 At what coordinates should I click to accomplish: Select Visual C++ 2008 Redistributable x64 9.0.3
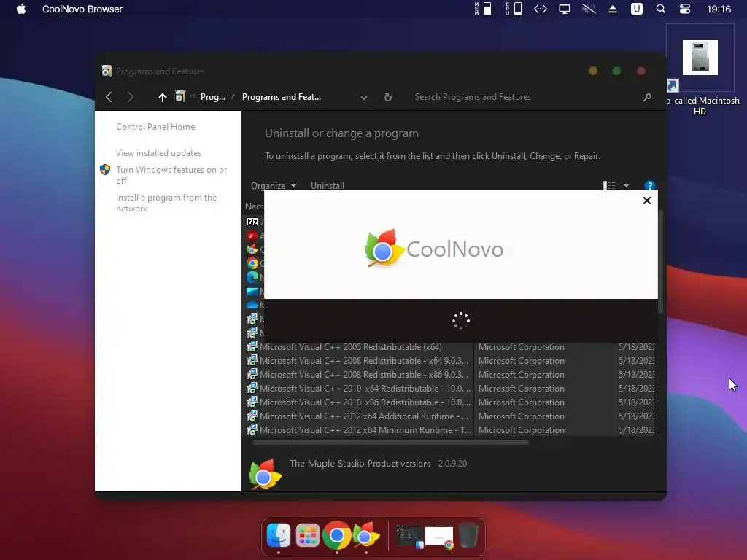(x=357, y=361)
